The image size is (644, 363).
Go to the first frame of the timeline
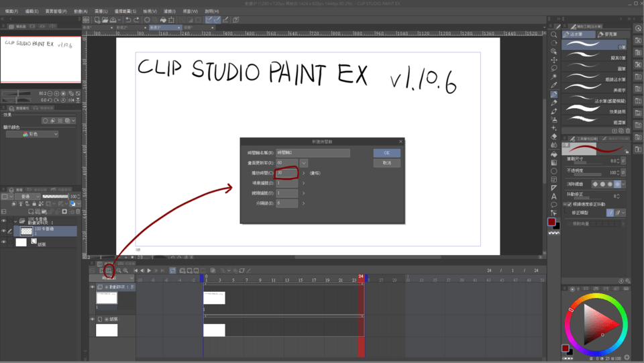[x=136, y=270]
